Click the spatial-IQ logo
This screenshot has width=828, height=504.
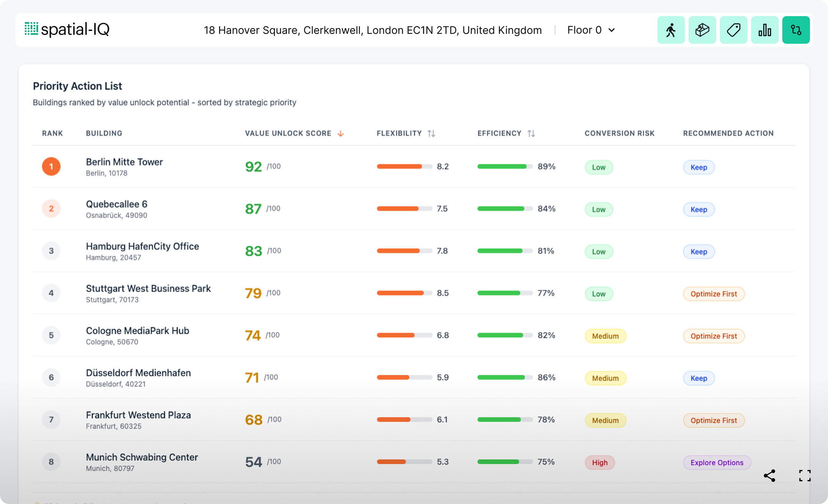(x=67, y=30)
